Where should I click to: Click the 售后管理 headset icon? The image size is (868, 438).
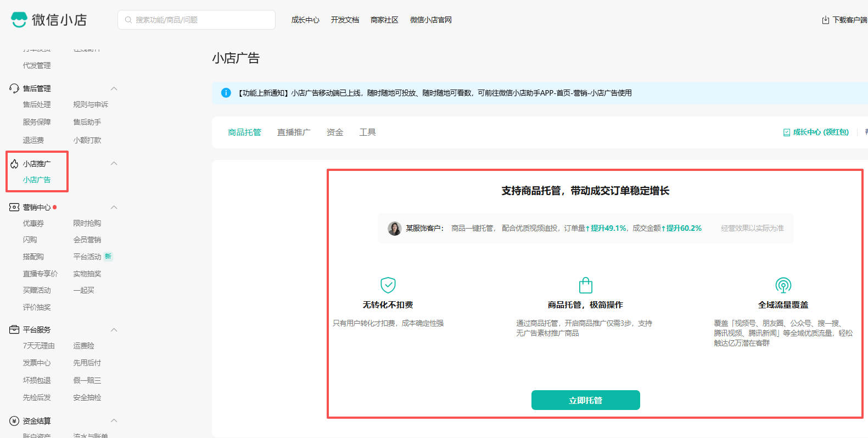(14, 88)
